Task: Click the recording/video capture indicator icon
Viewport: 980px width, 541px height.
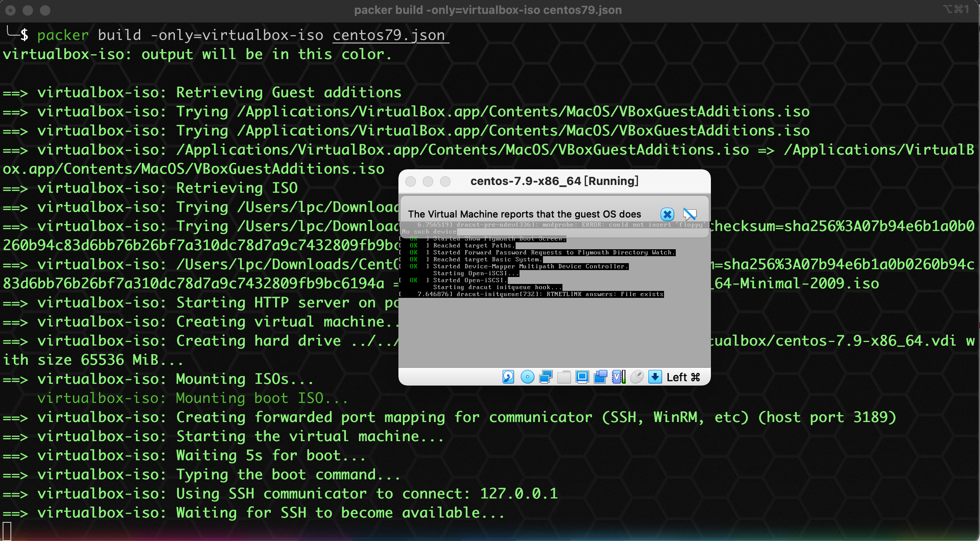Action: pos(600,377)
